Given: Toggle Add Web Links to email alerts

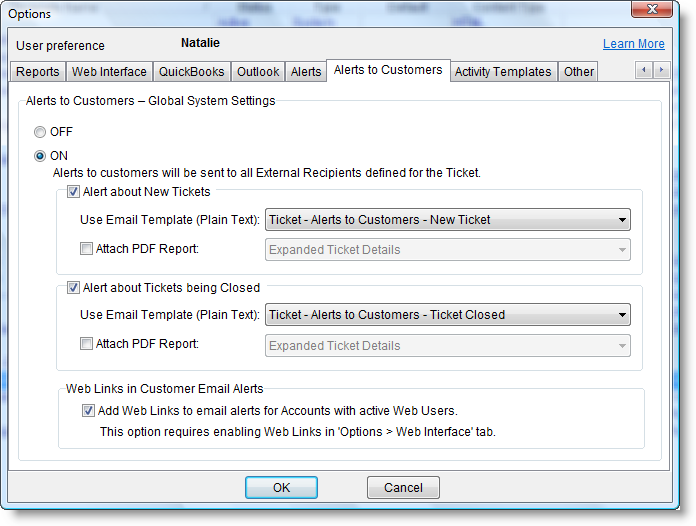Looking at the screenshot, I should click(x=89, y=410).
